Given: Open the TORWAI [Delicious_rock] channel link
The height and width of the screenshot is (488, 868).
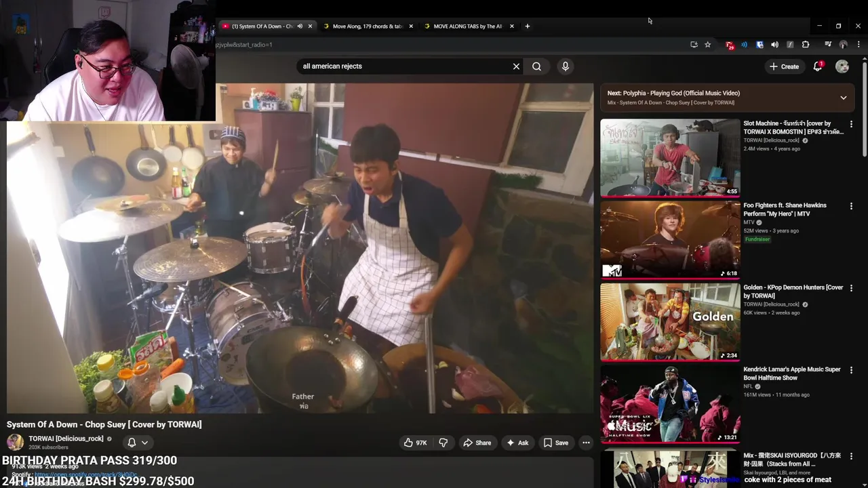Looking at the screenshot, I should pos(66,439).
